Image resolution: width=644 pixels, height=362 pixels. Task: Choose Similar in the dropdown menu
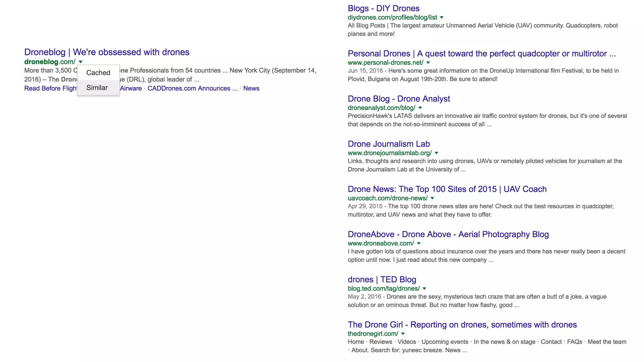click(x=97, y=88)
